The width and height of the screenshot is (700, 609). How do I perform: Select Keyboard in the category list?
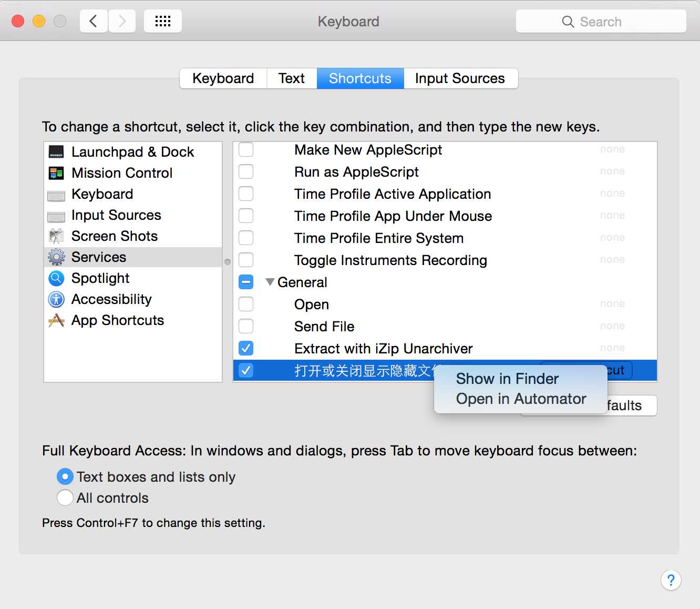coord(133,194)
